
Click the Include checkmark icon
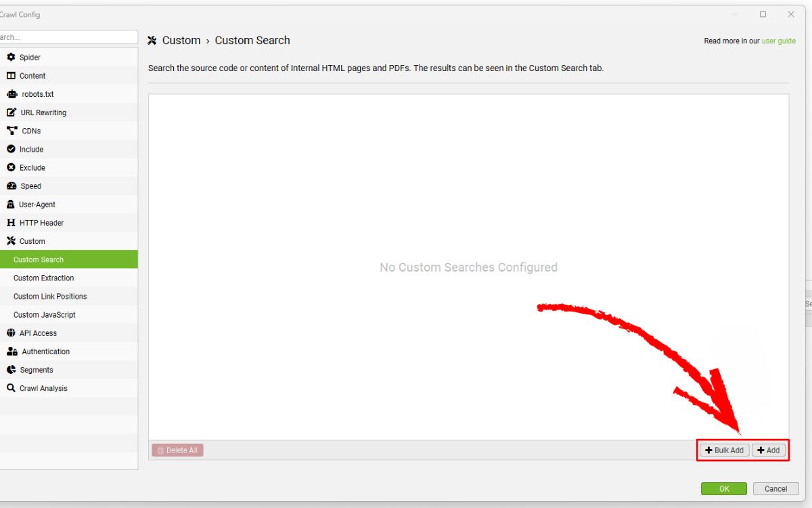pyautogui.click(x=11, y=149)
